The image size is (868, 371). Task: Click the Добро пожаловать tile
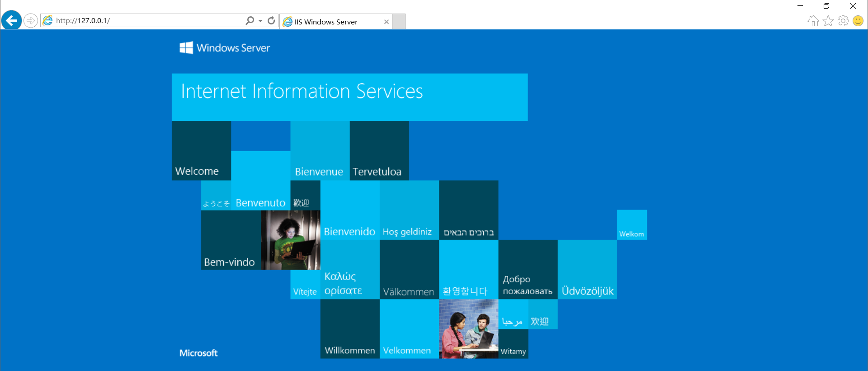point(528,269)
